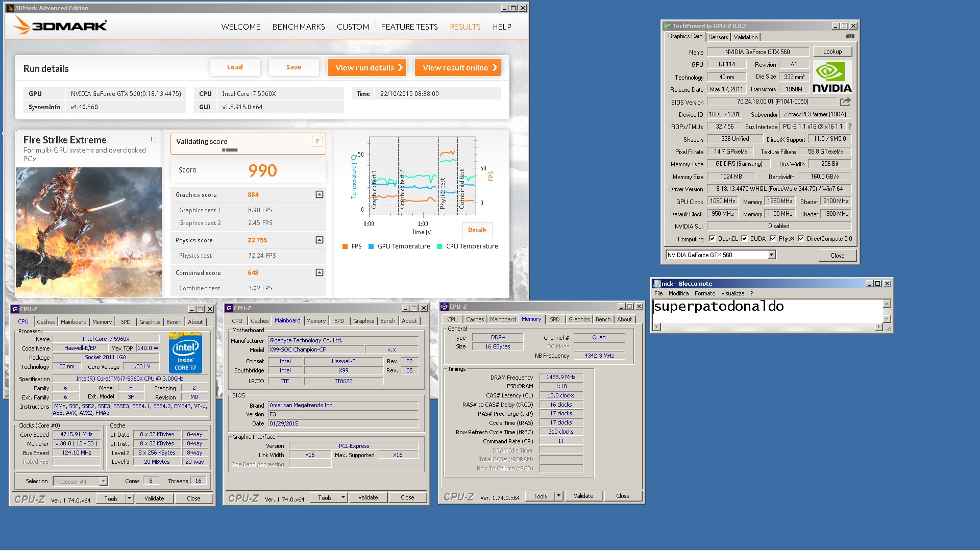Click Close button in GPU-Z
Image resolution: width=980 pixels, height=551 pixels.
coord(838,255)
